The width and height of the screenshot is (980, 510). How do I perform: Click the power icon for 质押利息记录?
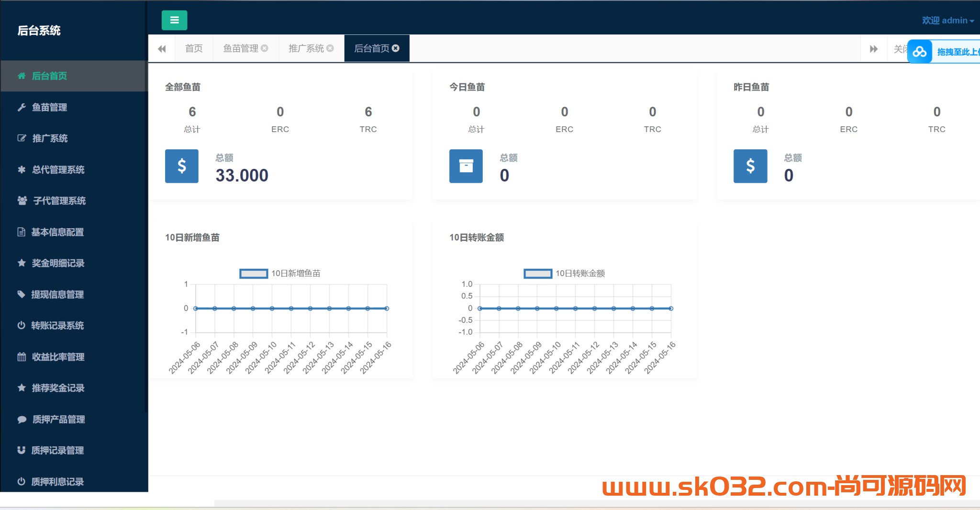point(22,481)
